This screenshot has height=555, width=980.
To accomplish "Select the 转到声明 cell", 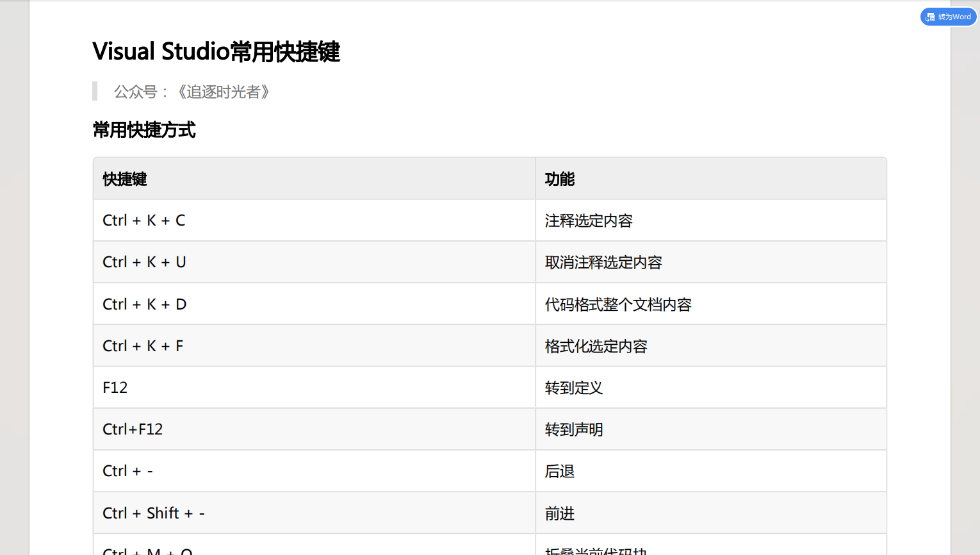I will (711, 429).
